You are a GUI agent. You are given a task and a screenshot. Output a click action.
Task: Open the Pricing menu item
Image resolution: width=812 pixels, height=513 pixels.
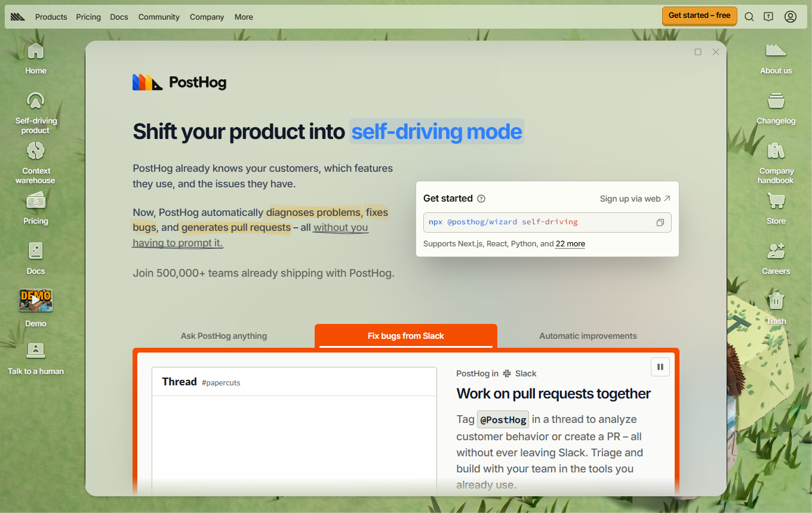[x=88, y=17]
